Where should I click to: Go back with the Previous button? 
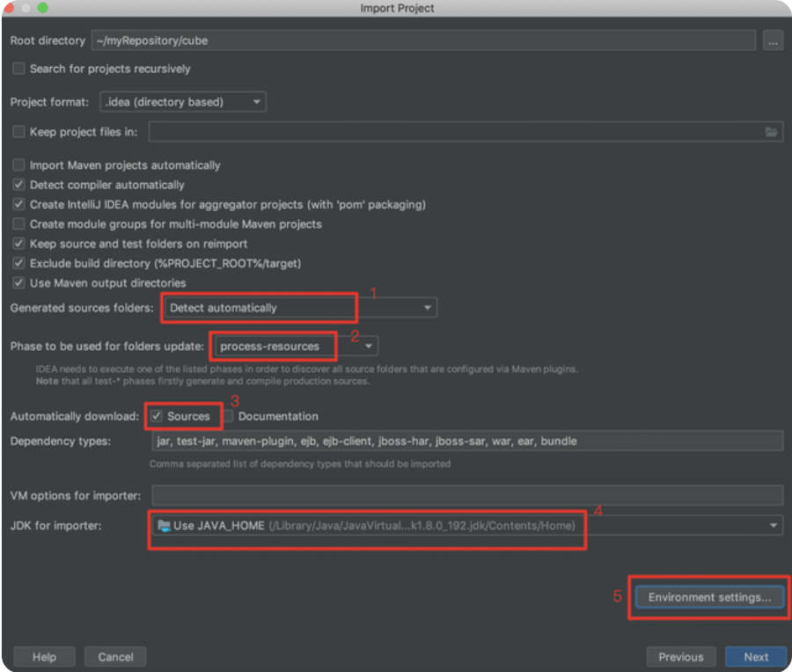click(681, 657)
